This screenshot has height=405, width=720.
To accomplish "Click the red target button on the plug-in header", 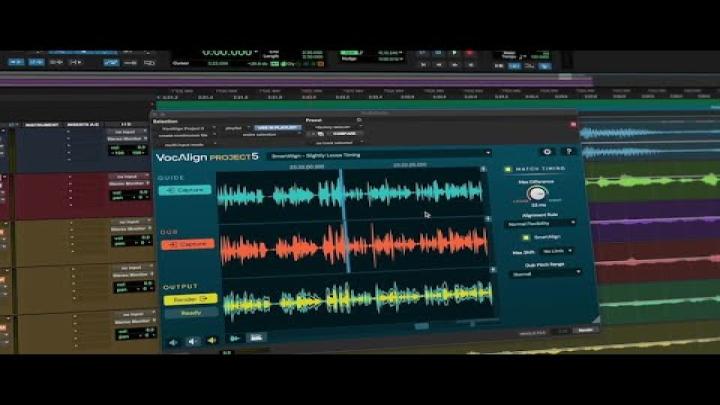I will pos(573,124).
